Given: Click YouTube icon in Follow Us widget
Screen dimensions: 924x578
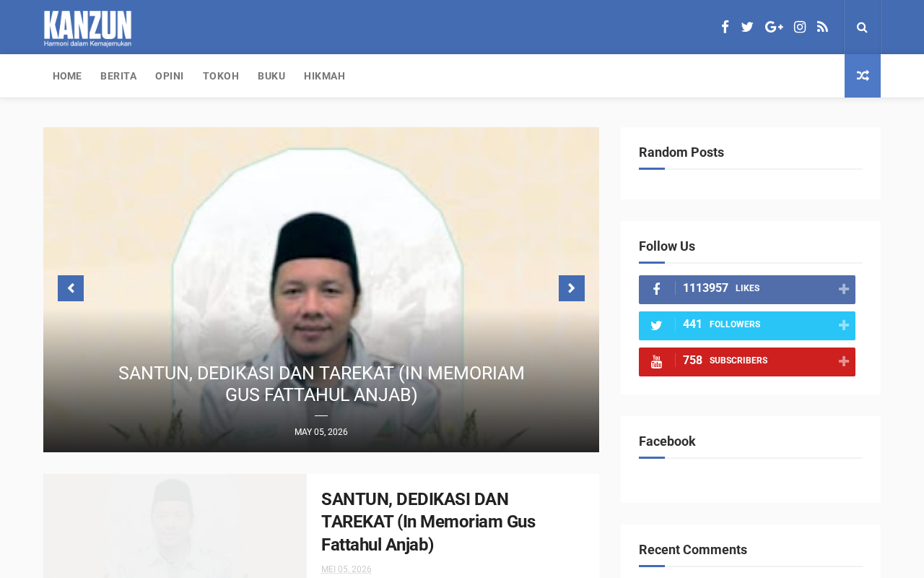Looking at the screenshot, I should tap(656, 361).
